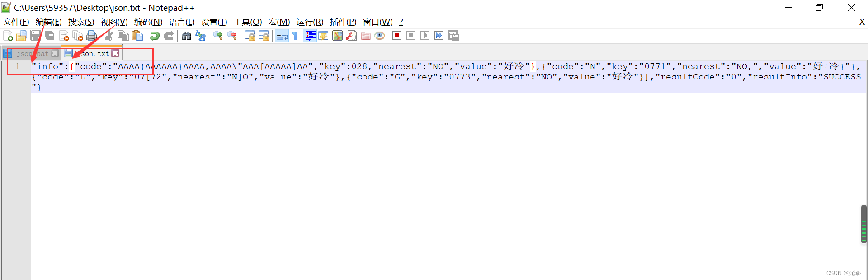Screen dimensions: 868x280
Task: Toggle the monitoring eye icon
Action: (380, 36)
